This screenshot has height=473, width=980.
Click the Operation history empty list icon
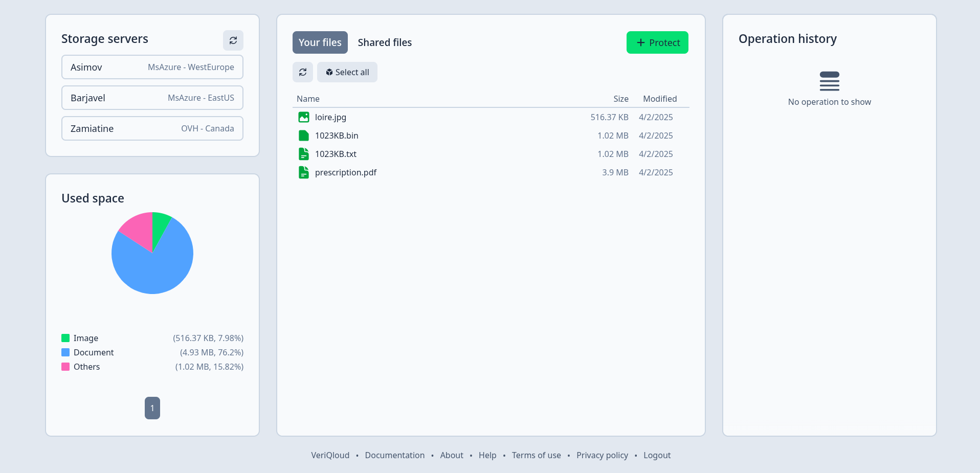pyautogui.click(x=829, y=81)
